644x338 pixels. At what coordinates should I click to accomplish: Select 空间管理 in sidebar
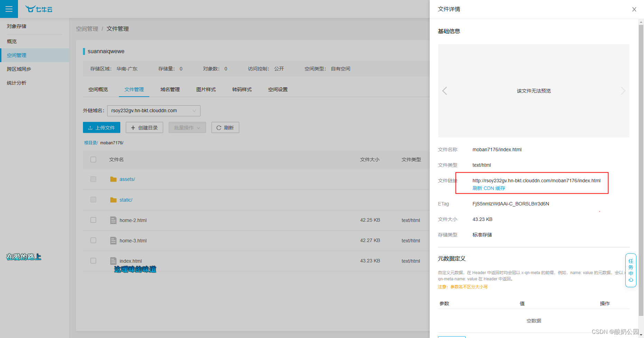tap(35, 55)
